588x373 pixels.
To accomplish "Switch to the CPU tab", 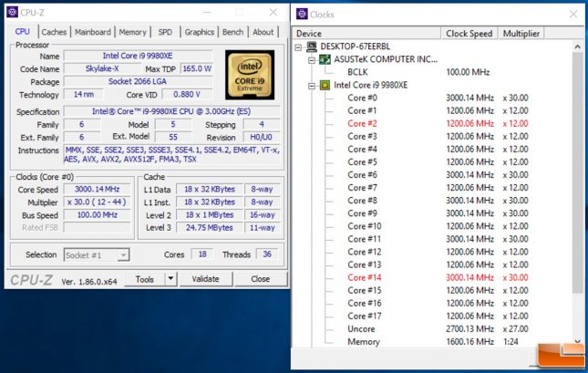I will click(23, 32).
